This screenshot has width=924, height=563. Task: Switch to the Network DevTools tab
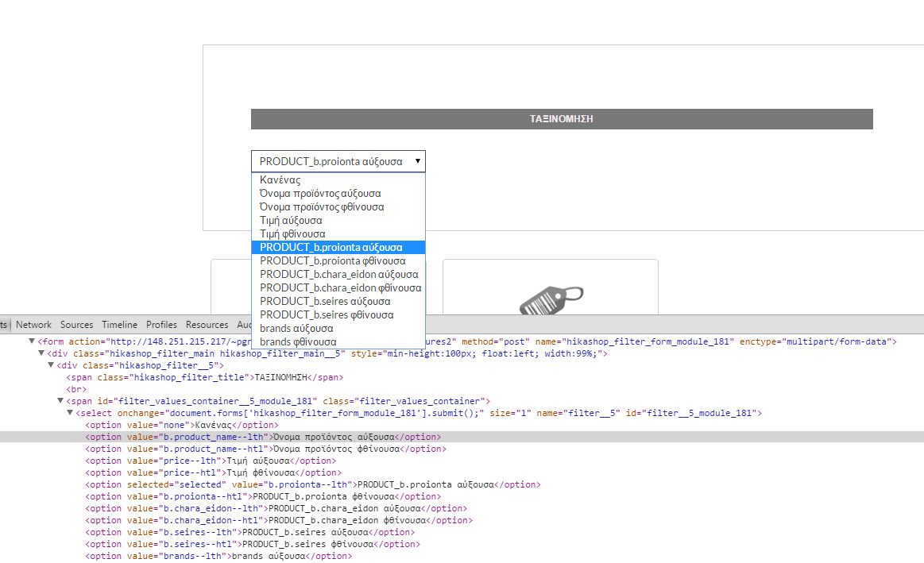(33, 325)
